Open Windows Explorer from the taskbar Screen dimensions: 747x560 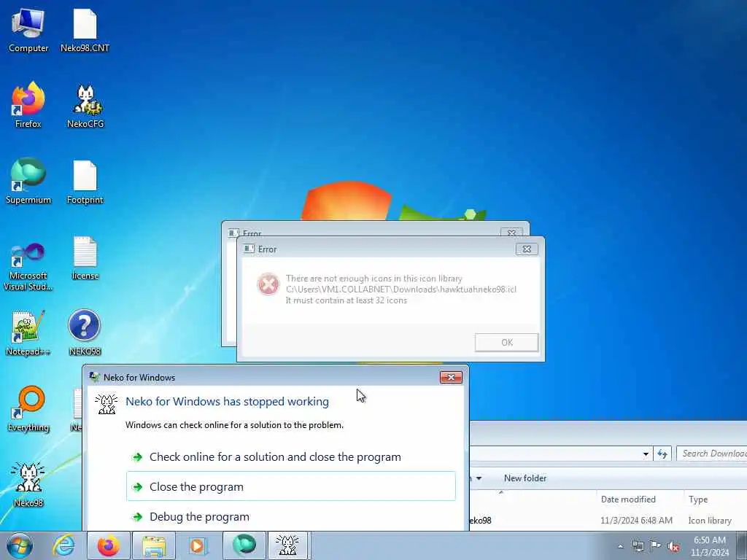point(154,545)
